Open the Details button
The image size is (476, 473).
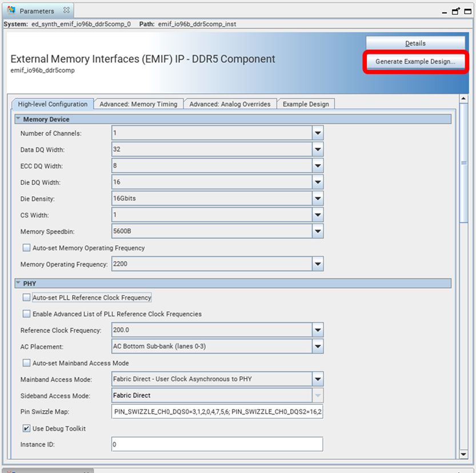click(x=415, y=43)
